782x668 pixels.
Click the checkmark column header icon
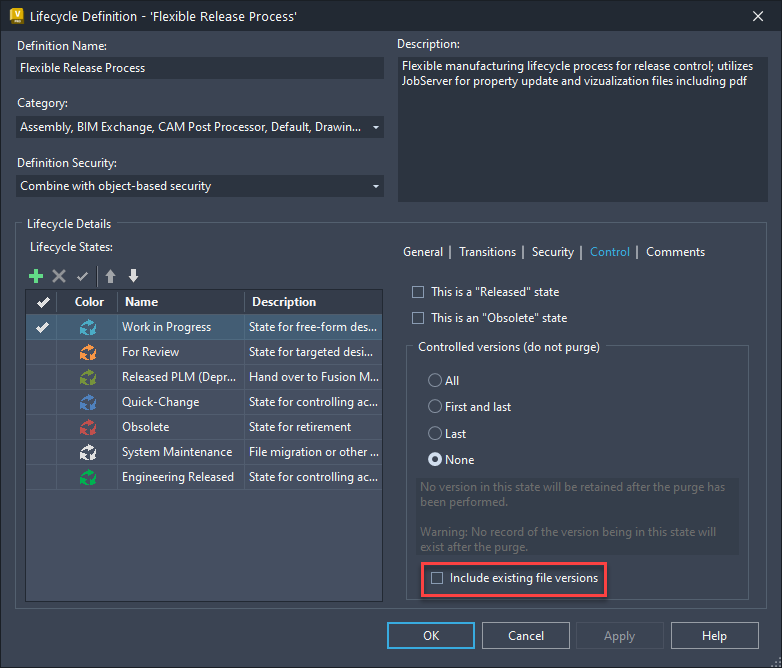pyautogui.click(x=43, y=302)
